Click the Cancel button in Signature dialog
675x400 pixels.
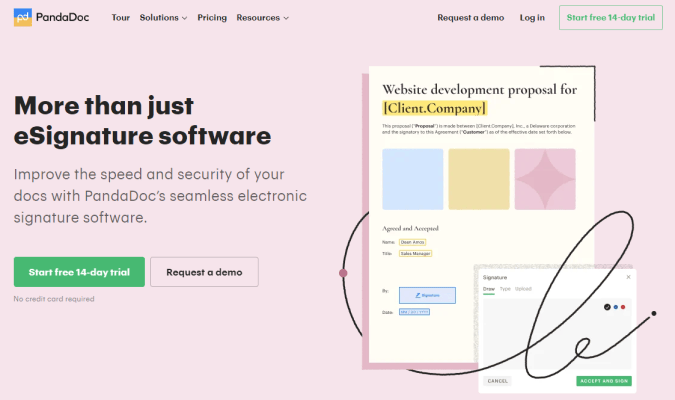point(497,381)
